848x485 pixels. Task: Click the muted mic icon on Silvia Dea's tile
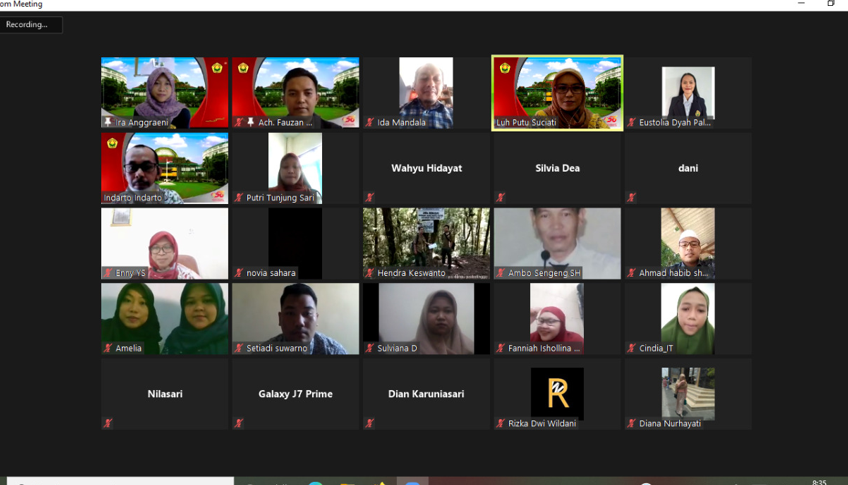tap(501, 198)
